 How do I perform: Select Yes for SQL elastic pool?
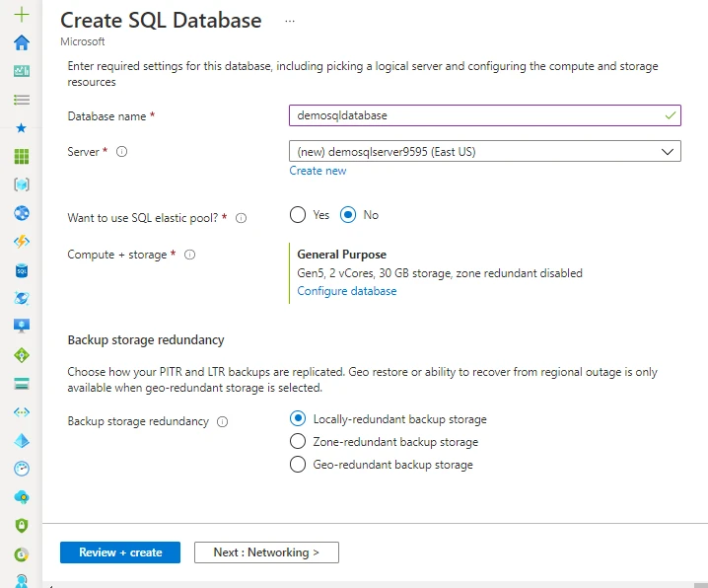click(x=298, y=215)
